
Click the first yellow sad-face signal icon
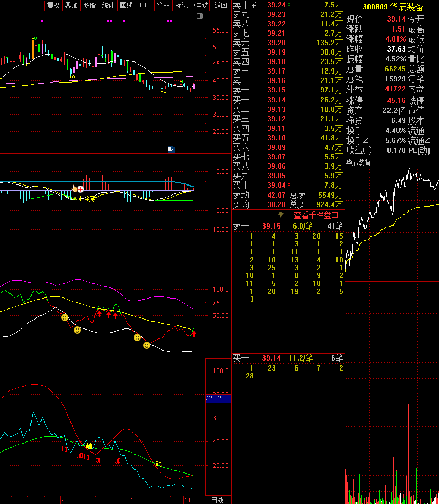[65, 317]
